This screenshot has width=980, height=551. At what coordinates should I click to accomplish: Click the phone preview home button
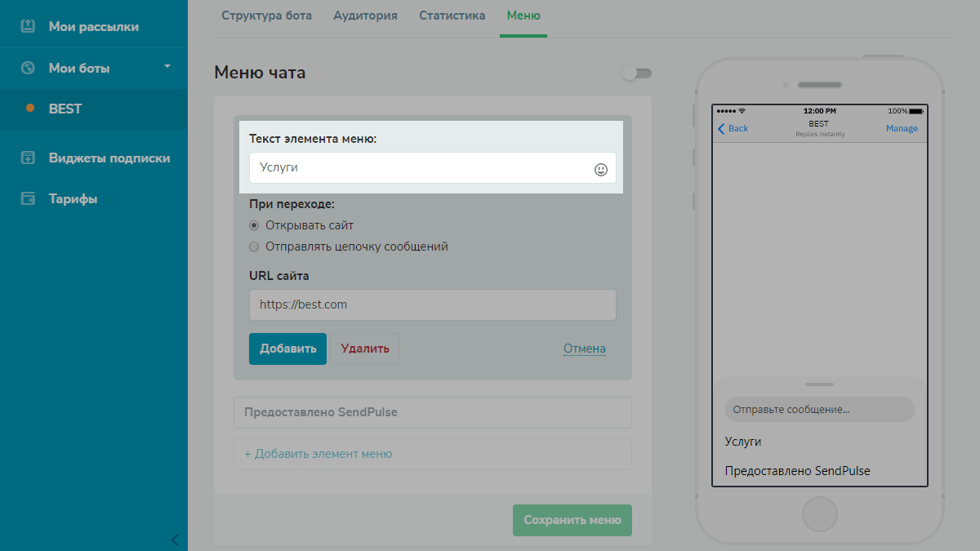tap(819, 515)
